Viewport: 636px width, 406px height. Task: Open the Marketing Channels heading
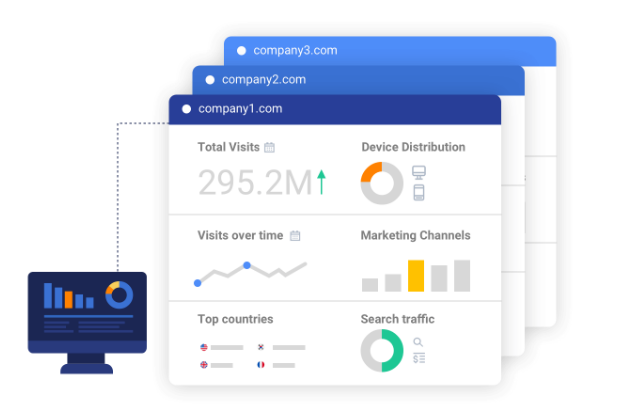(415, 236)
